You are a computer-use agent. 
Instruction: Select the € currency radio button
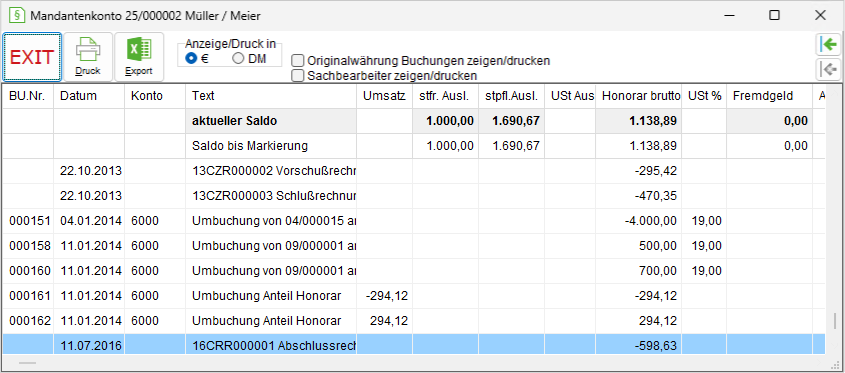(x=191, y=59)
